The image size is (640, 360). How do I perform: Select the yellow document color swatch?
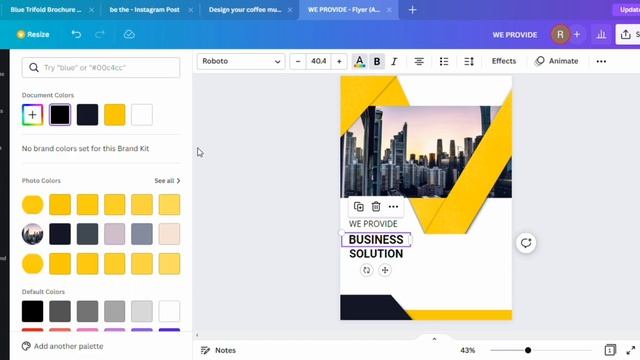(115, 115)
